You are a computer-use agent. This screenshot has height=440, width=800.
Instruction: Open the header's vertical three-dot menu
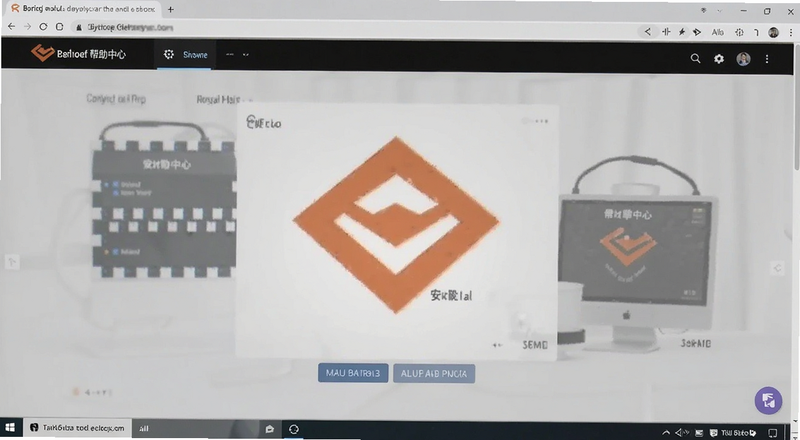tap(767, 59)
